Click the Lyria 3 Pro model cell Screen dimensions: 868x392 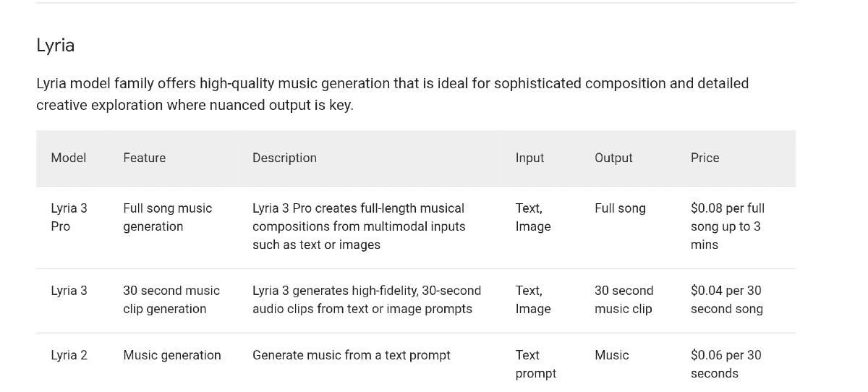(69, 217)
